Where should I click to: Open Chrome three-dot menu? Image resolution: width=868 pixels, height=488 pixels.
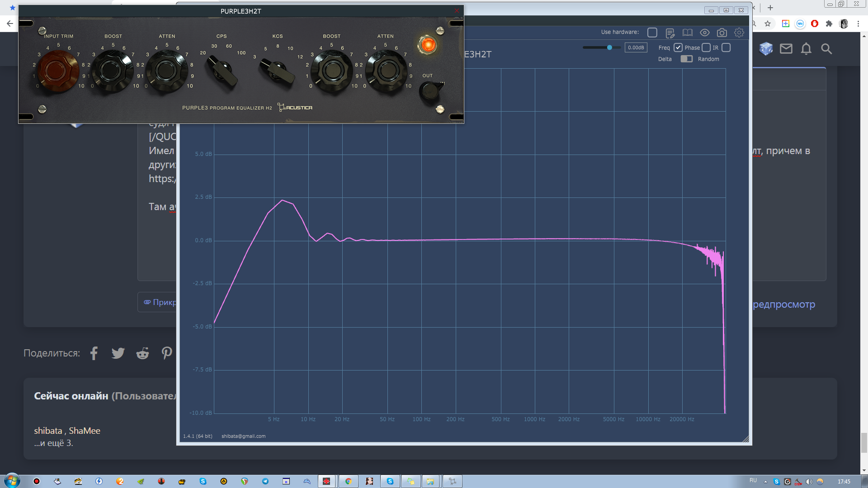pos(858,23)
